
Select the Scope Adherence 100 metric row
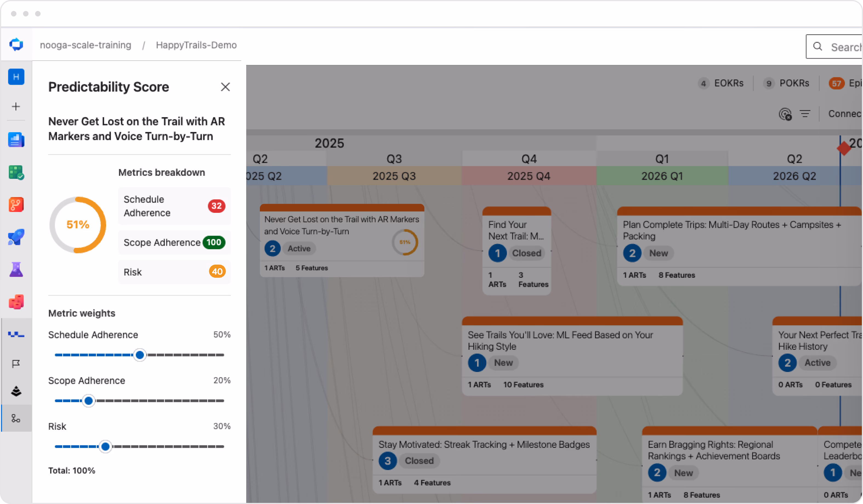[174, 243]
